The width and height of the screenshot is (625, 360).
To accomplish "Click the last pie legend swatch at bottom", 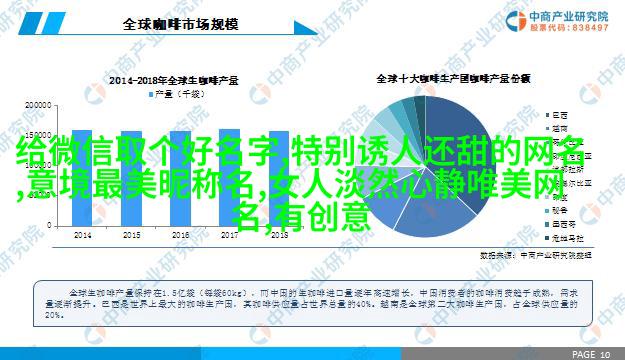I will pos(548,238).
